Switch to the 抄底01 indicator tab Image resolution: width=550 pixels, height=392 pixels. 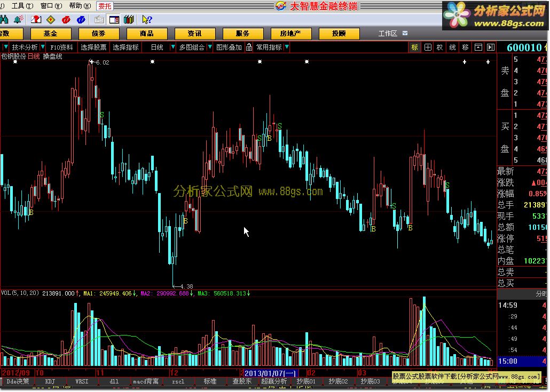(x=306, y=381)
